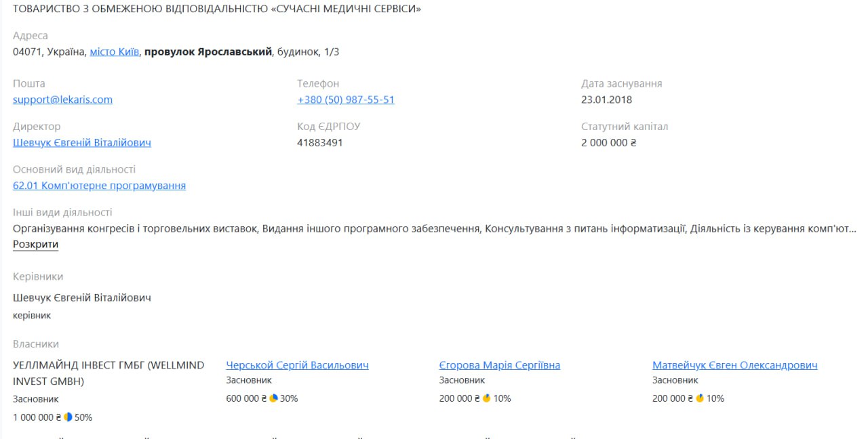868x439 pixels.
Task: Expand other activities with Розкрити
Action: point(35,245)
